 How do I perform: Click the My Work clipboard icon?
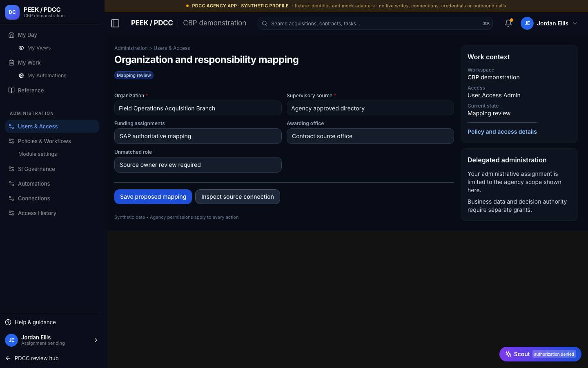click(11, 63)
